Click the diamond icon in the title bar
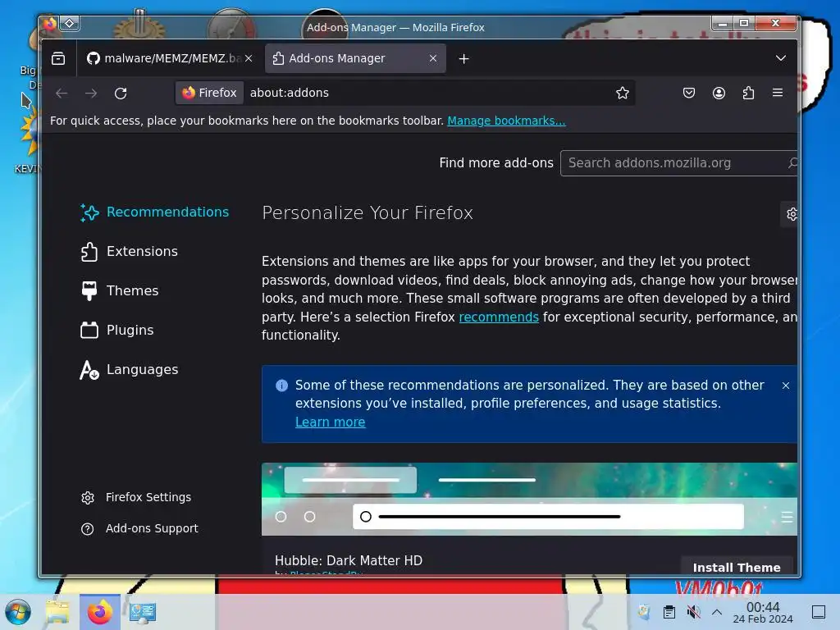Viewport: 840px width, 630px height. tap(70, 23)
